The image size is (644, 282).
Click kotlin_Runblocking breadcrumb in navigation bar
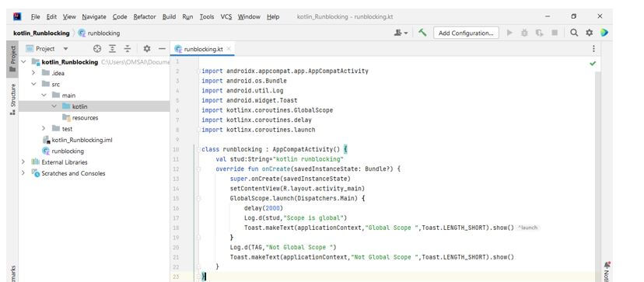pyautogui.click(x=41, y=33)
